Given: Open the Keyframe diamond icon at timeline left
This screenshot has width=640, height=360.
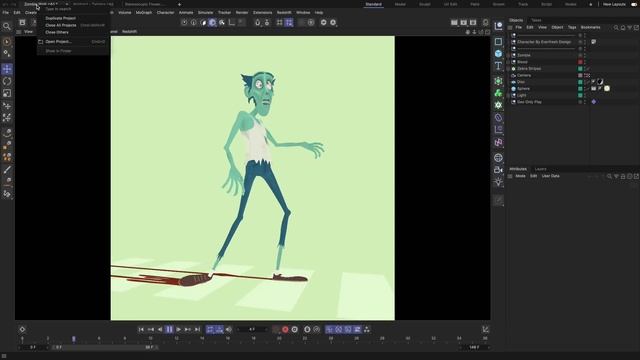Looking at the screenshot, I should [22, 329].
